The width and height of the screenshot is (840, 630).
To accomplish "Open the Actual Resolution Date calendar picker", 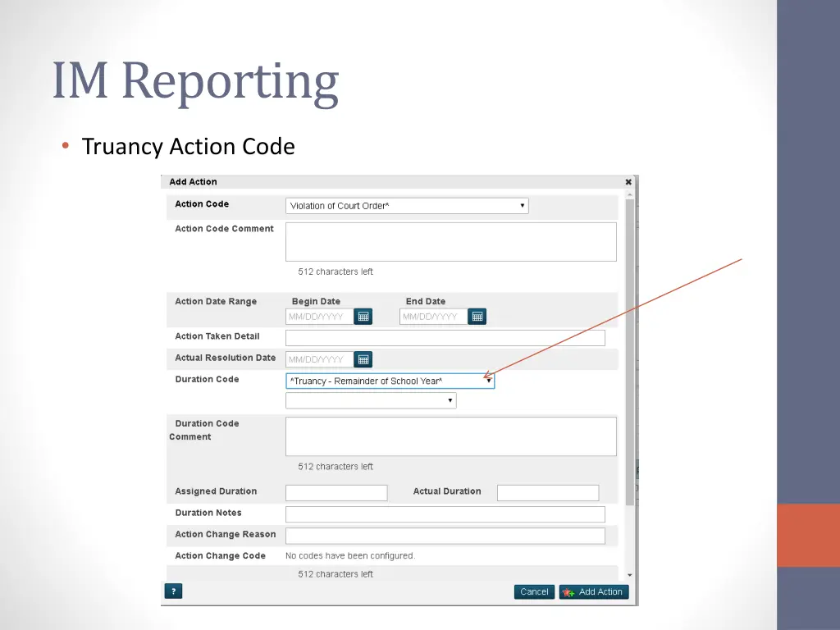I will tap(363, 359).
